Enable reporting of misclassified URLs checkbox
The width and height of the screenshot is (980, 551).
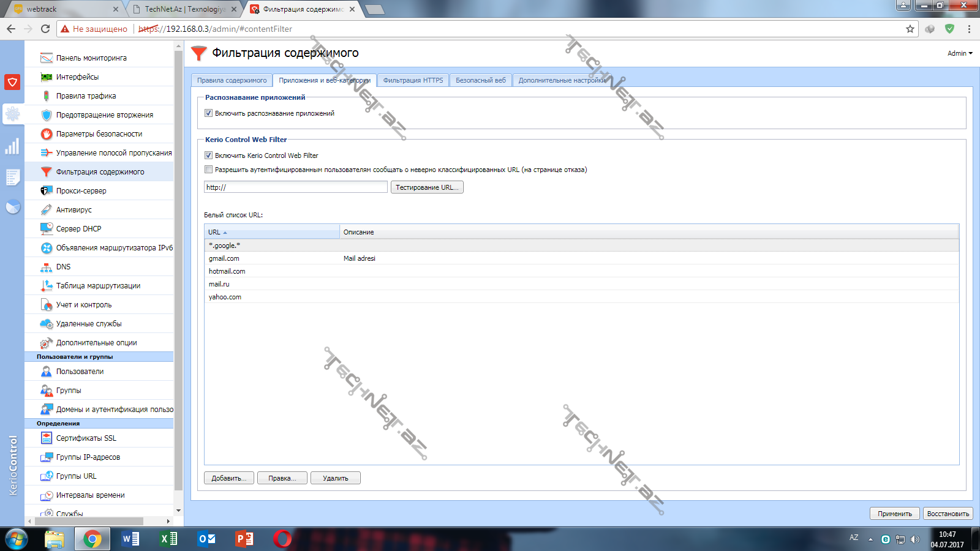point(209,170)
